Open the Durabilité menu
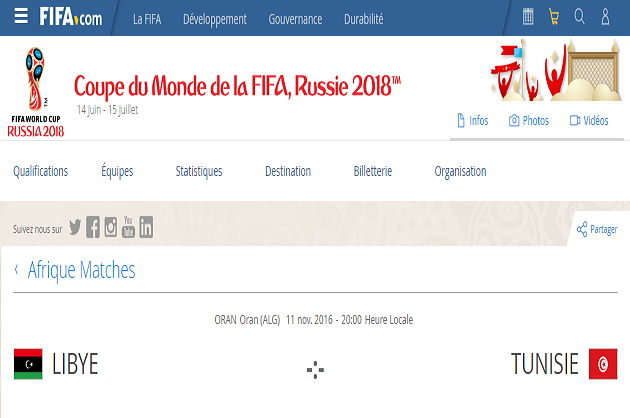630x418 pixels. click(x=364, y=19)
